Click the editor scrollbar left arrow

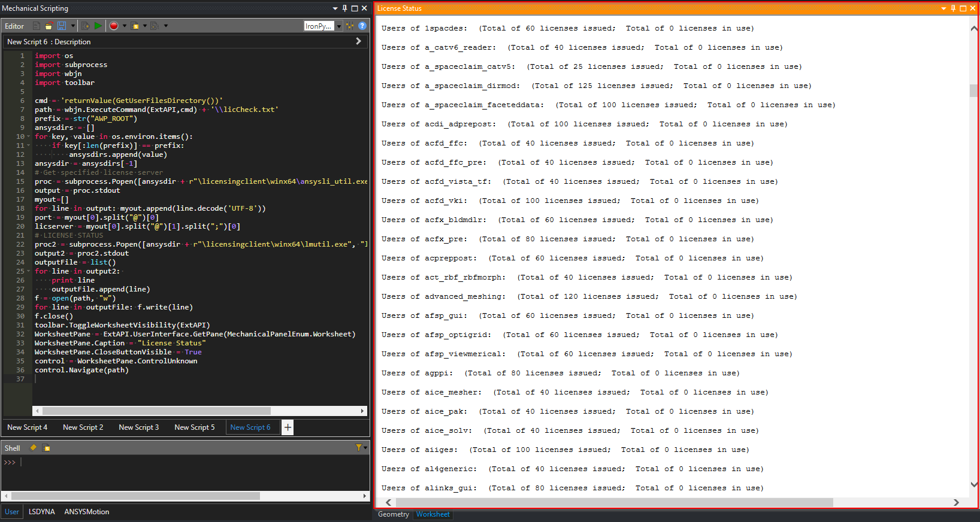(x=37, y=411)
